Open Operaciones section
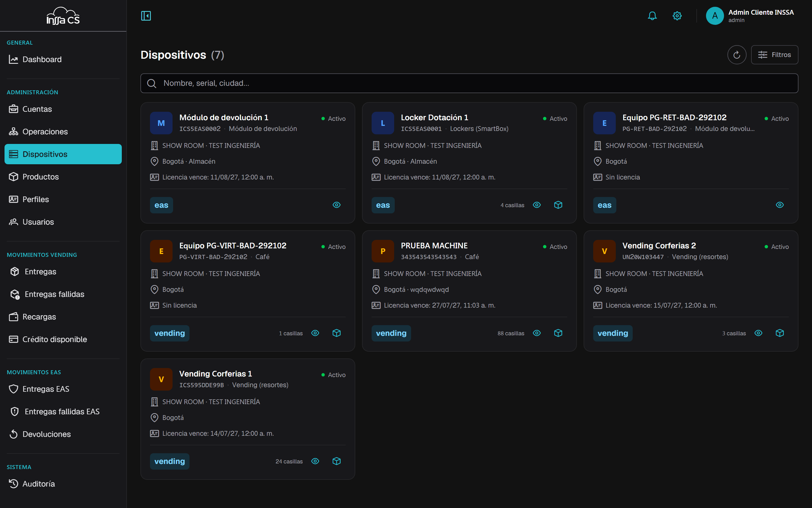 (63, 132)
